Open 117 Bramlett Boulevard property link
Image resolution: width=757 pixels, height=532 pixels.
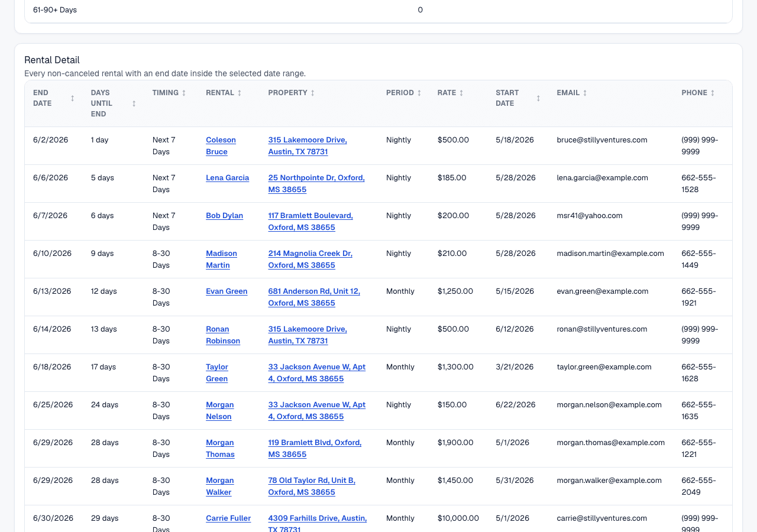310,222
